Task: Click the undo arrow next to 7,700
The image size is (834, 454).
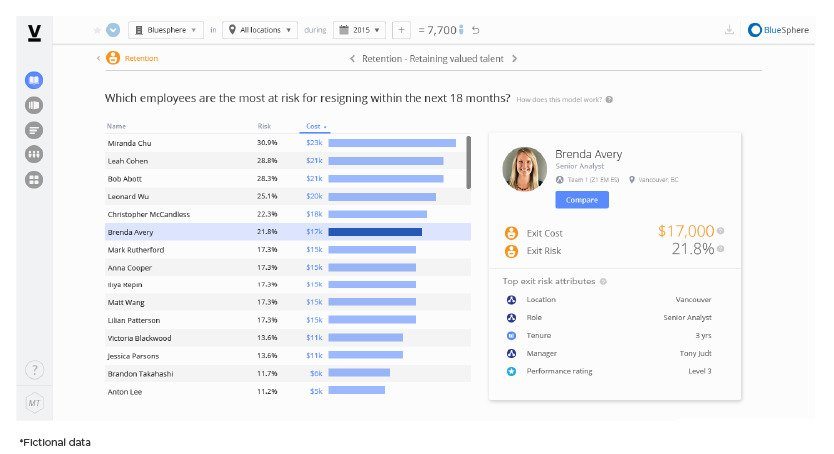Action: [x=475, y=30]
